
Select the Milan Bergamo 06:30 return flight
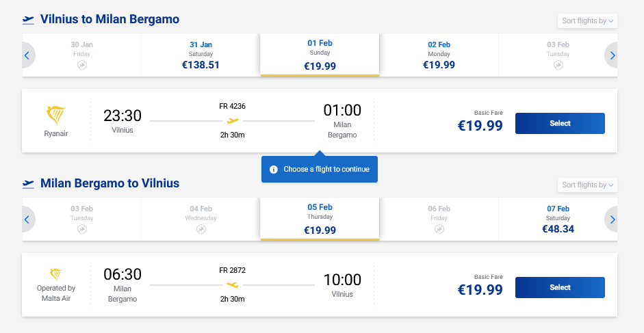click(x=559, y=288)
